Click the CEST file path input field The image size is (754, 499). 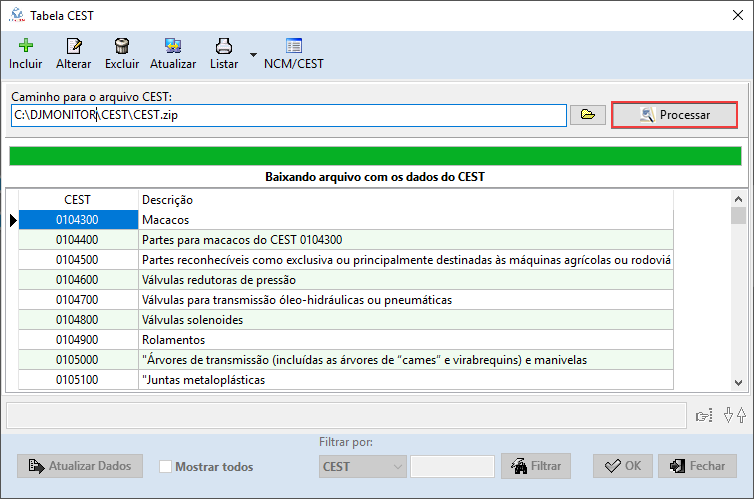point(288,115)
